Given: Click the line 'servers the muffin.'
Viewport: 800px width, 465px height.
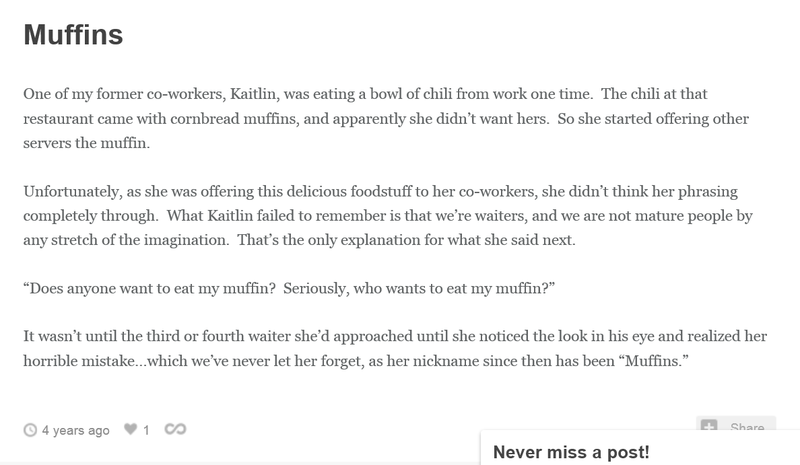Looking at the screenshot, I should [87, 143].
